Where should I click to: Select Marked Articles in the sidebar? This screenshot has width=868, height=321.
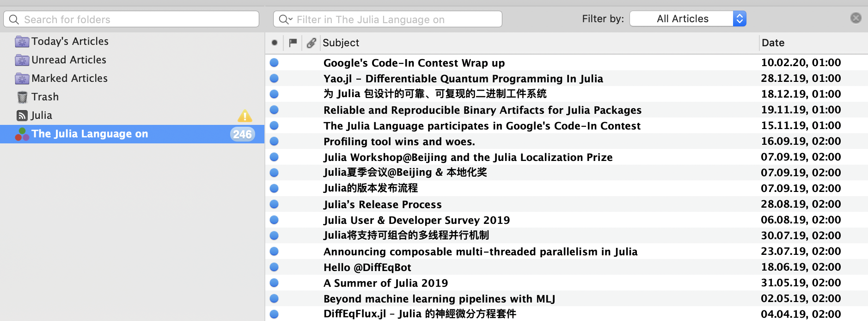coord(69,79)
